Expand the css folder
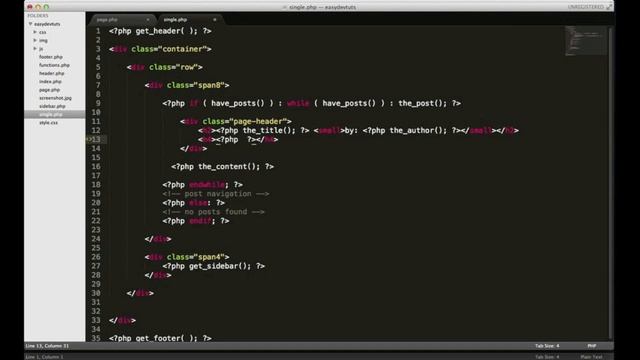 tap(35, 32)
